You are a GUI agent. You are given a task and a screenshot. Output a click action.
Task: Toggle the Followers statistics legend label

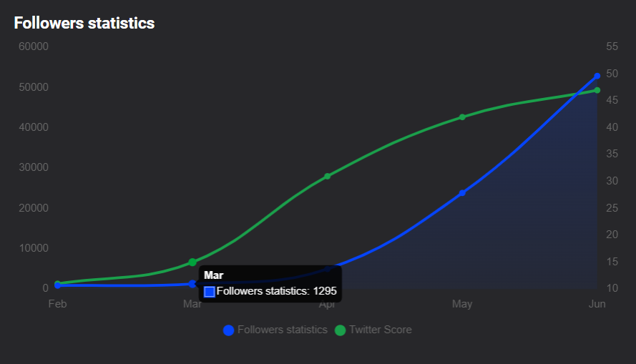(282, 330)
